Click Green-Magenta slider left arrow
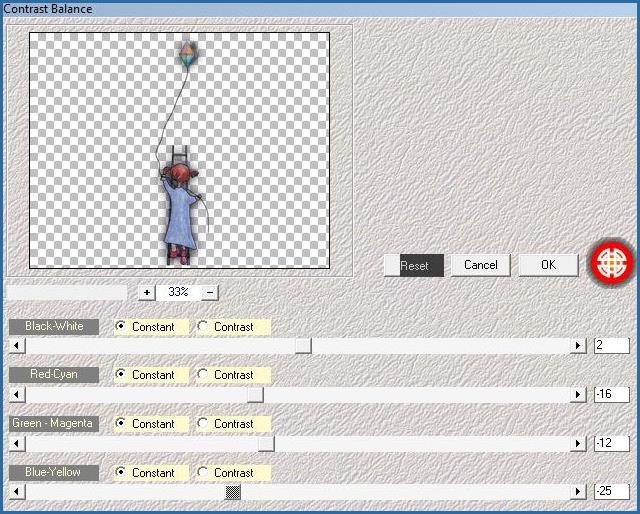The image size is (640, 514). (15, 443)
